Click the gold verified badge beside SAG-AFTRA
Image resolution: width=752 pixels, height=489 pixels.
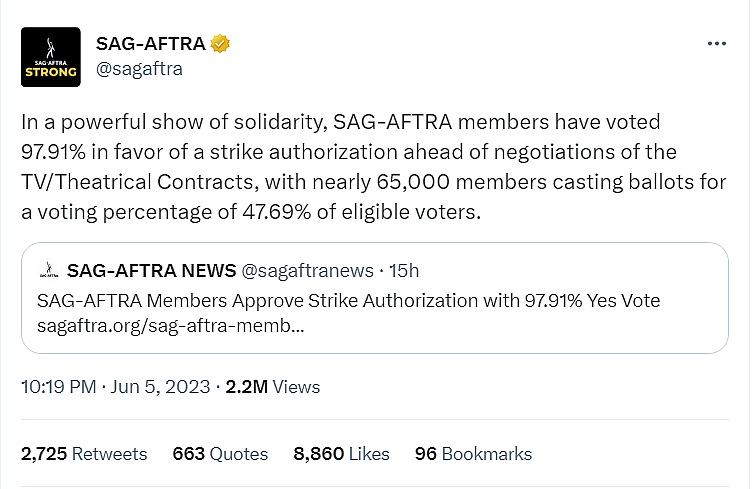(x=221, y=44)
